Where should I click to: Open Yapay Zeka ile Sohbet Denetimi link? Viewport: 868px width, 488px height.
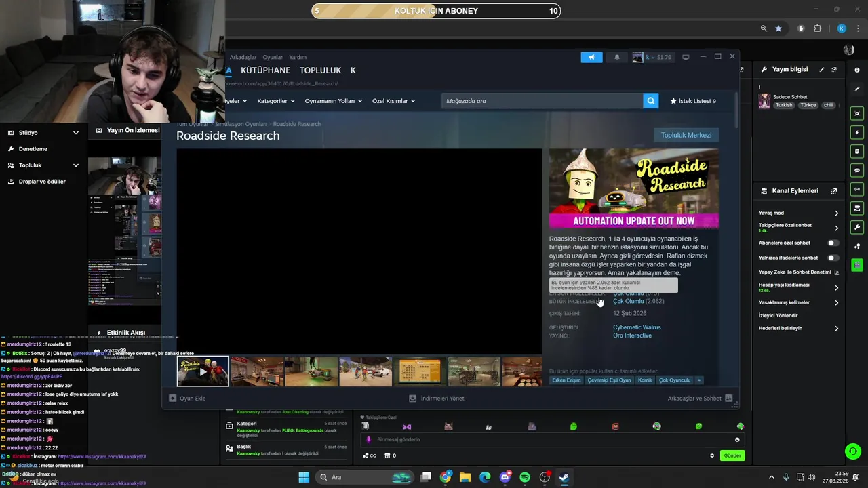pos(799,272)
